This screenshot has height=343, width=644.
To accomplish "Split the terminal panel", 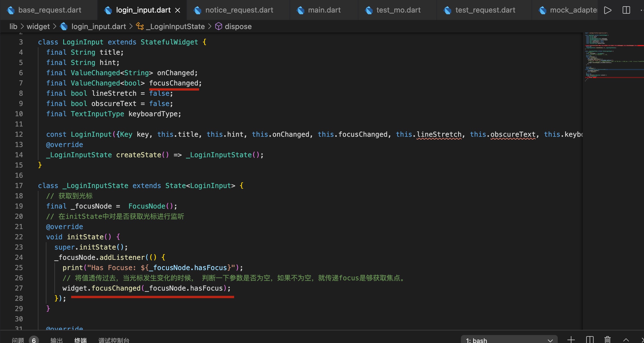I will pyautogui.click(x=590, y=339).
